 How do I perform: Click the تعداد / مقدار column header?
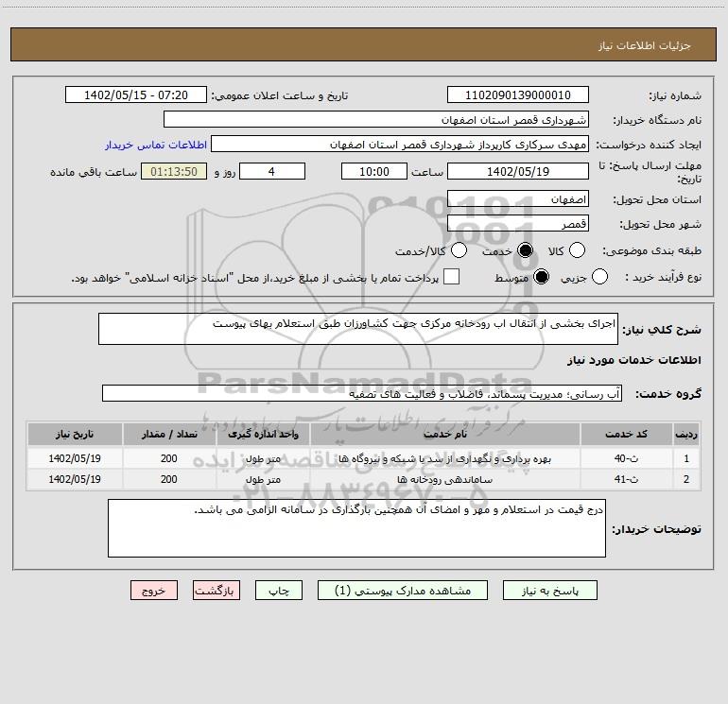click(x=169, y=434)
